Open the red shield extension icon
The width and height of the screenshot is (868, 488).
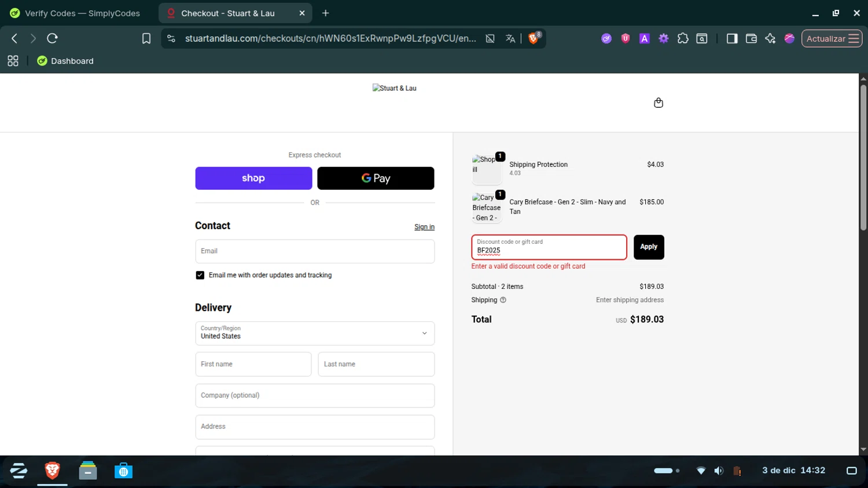click(626, 38)
